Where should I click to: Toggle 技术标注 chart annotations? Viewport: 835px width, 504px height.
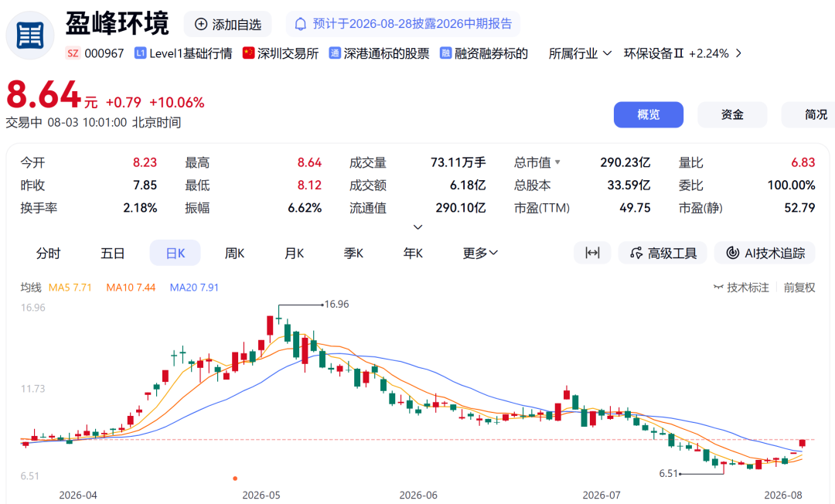[x=741, y=288]
